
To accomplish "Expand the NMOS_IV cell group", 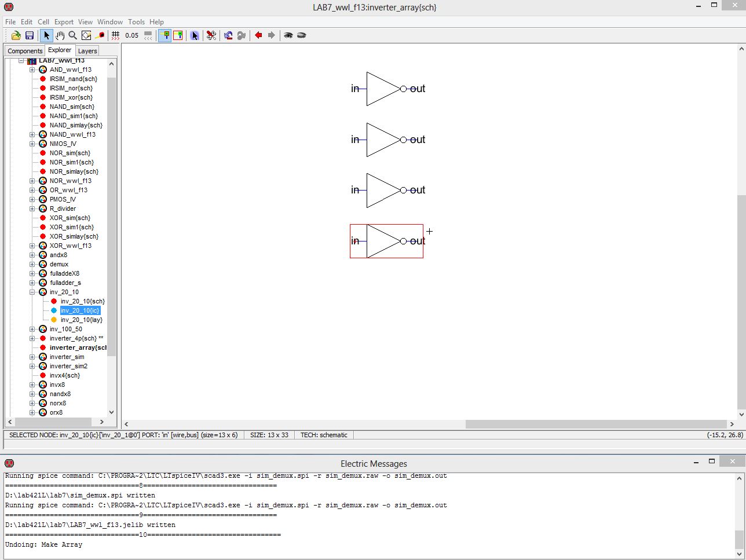I will tap(32, 144).
